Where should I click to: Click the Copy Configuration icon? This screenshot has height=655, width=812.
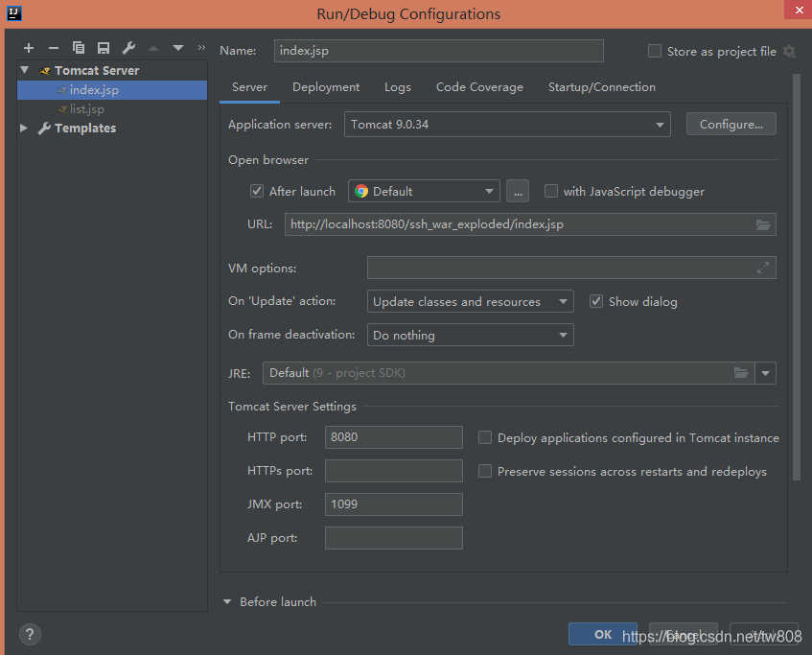(79, 48)
